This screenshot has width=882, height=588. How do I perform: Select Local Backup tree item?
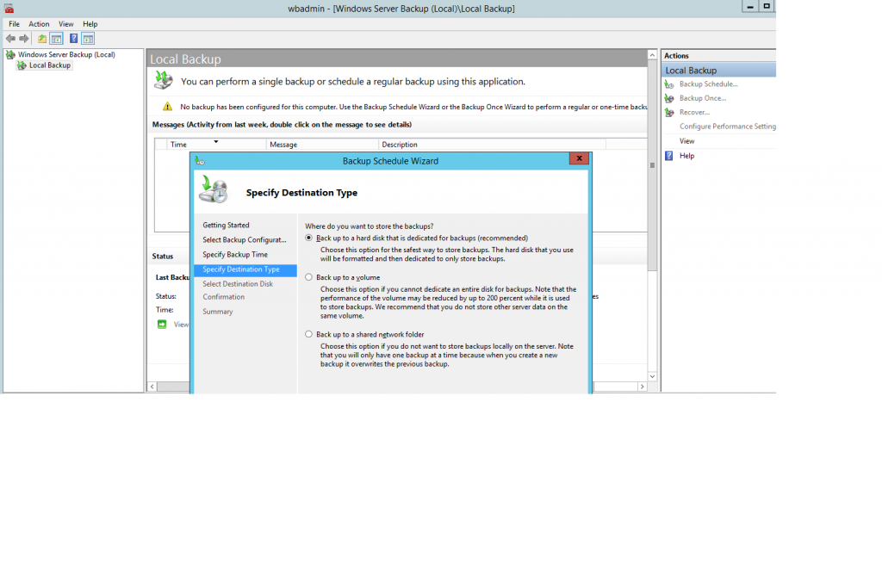49,65
